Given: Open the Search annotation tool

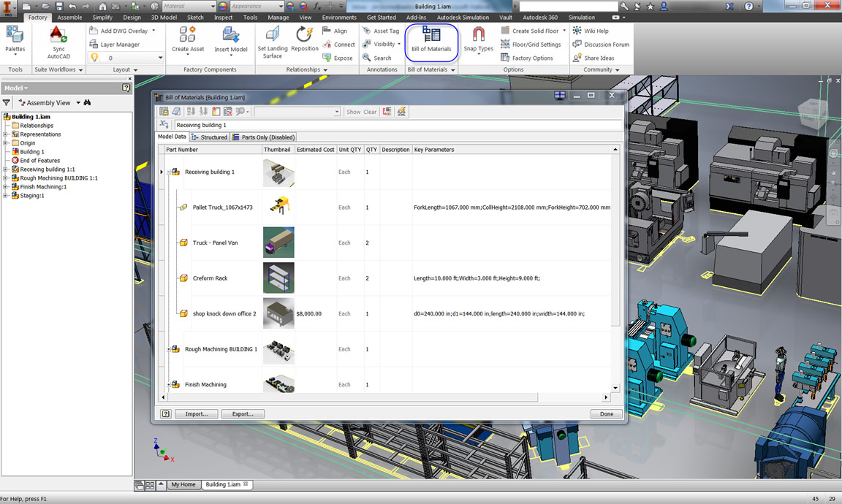Looking at the screenshot, I should [377, 58].
